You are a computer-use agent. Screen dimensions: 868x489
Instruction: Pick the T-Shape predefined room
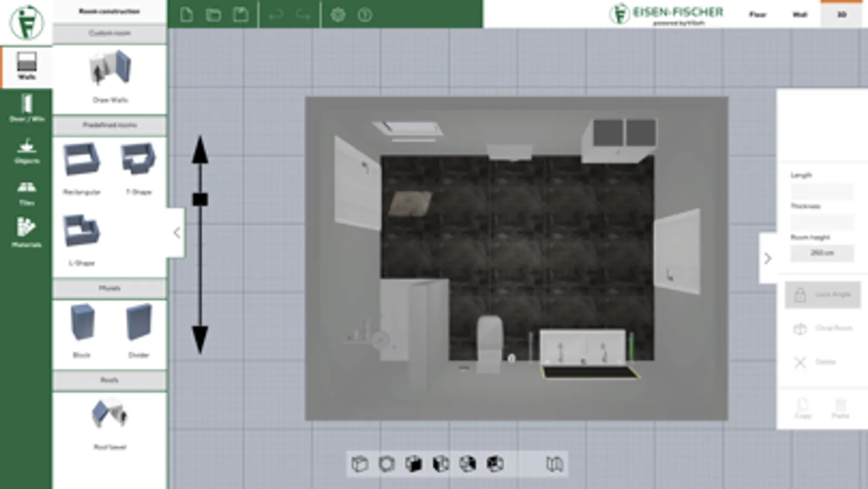click(x=138, y=168)
